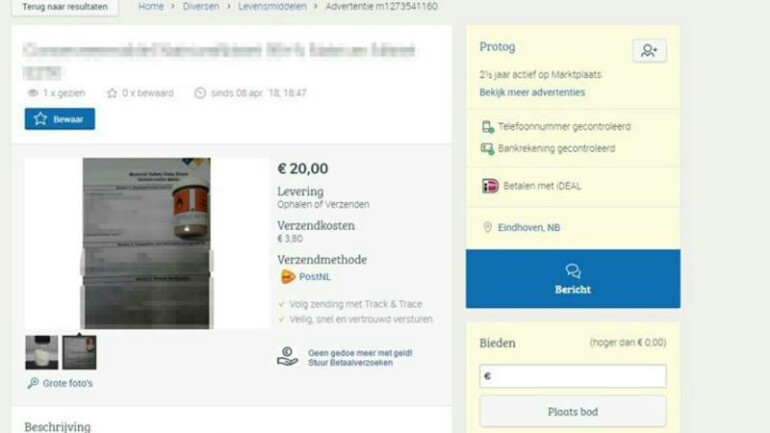Select the first product thumbnail

coord(42,352)
